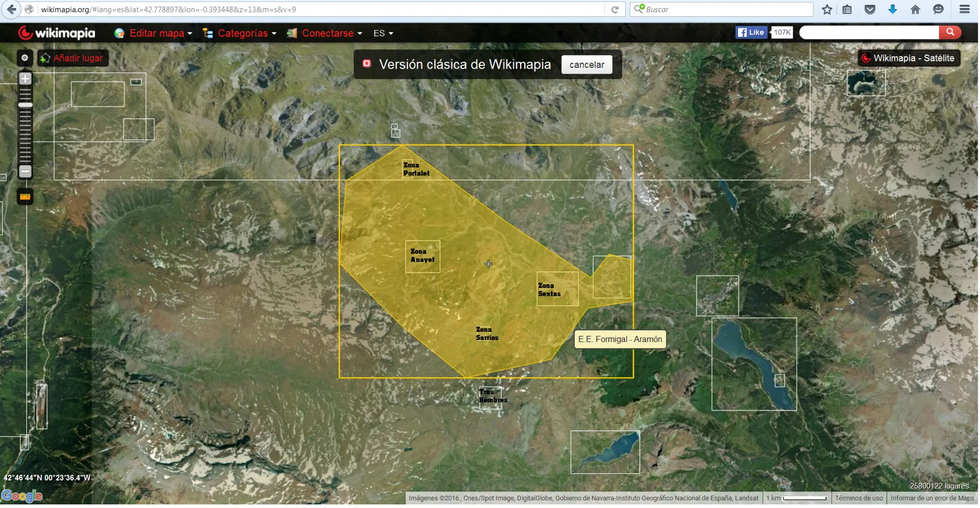Click the E.E. Formigal - Aramón tooltip
Viewport: 980px width, 508px height.
point(620,339)
